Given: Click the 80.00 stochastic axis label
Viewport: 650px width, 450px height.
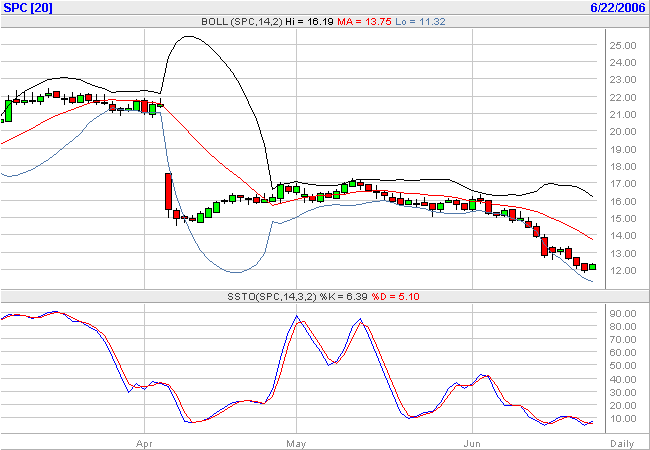Looking at the screenshot, I should click(623, 327).
